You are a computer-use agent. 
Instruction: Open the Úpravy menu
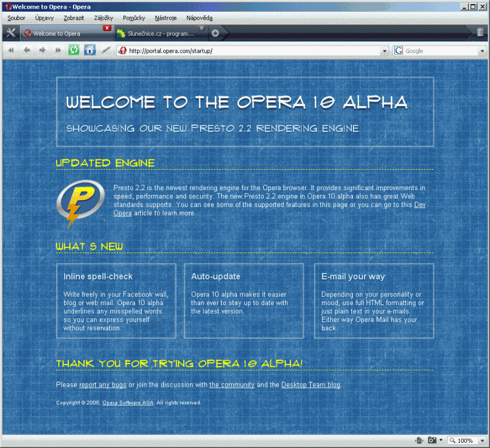[x=44, y=18]
